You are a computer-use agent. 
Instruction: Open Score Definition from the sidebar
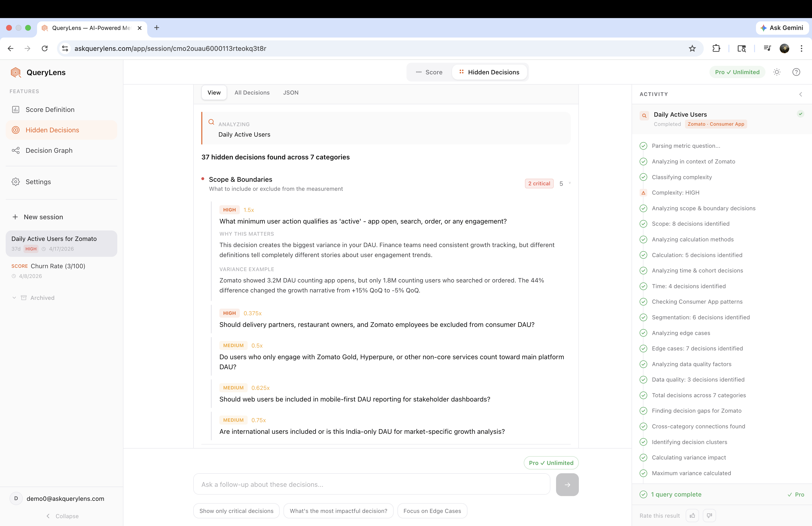click(50, 110)
